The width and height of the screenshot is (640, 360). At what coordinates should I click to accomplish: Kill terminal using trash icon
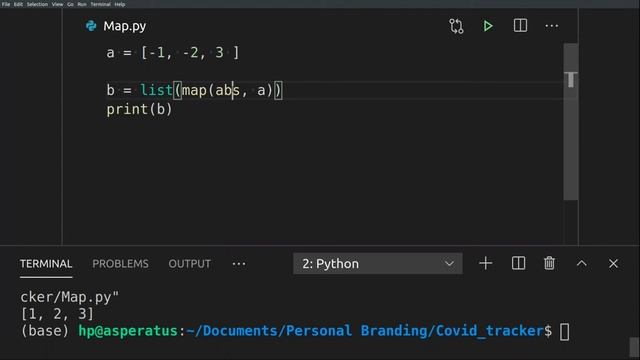[549, 263]
